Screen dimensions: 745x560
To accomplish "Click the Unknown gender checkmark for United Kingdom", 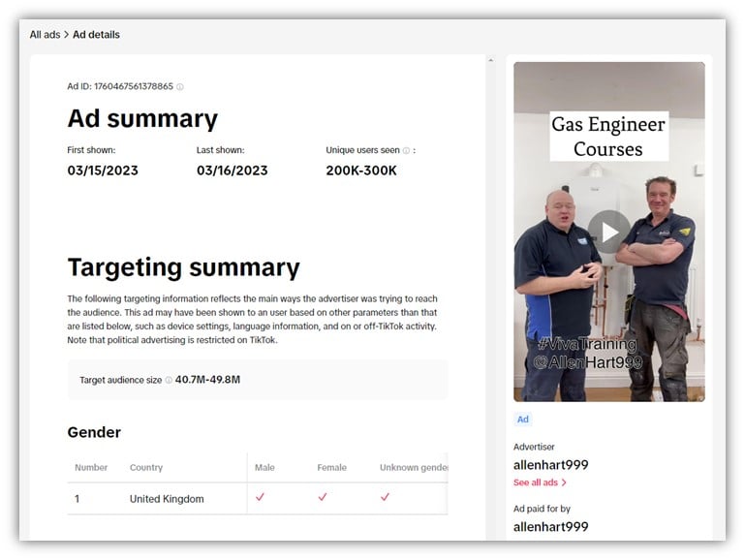I will [385, 497].
